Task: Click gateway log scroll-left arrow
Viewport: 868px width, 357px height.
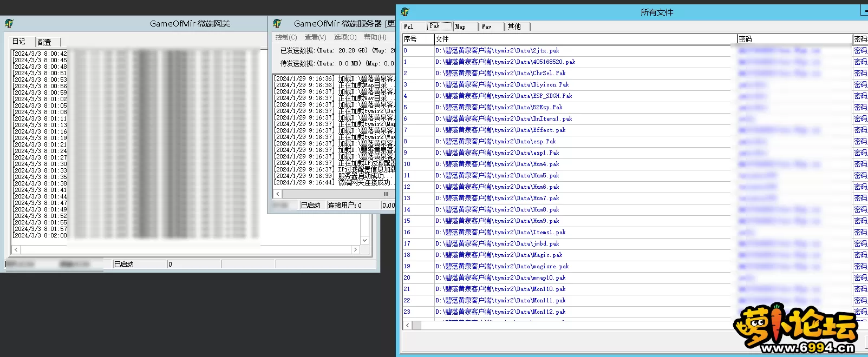Action: (x=16, y=249)
